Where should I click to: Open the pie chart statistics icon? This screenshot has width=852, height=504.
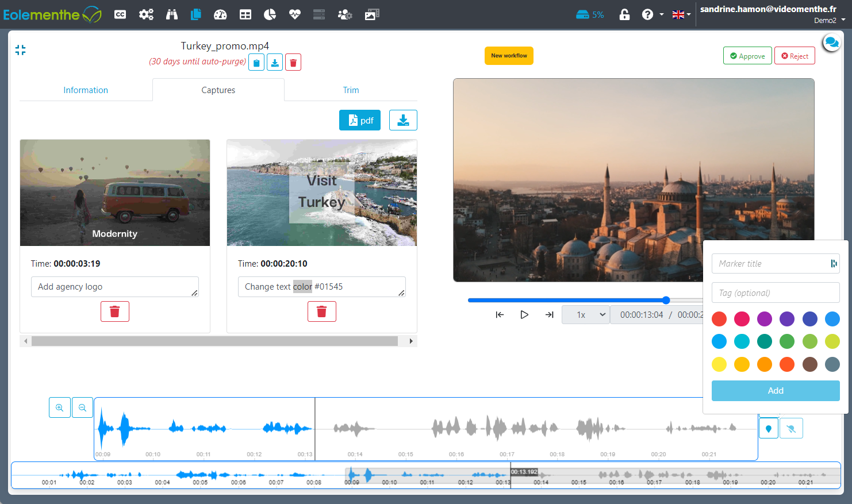[269, 14]
